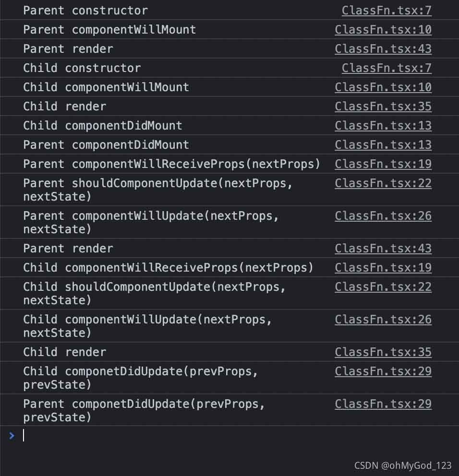Viewport: 459px width, 476px height.
Task: Click the "Parent componentDidMount" log message text
Action: click(106, 145)
